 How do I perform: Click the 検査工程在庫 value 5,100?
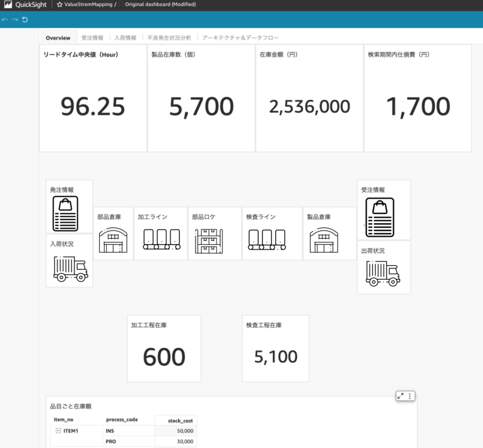click(x=275, y=357)
